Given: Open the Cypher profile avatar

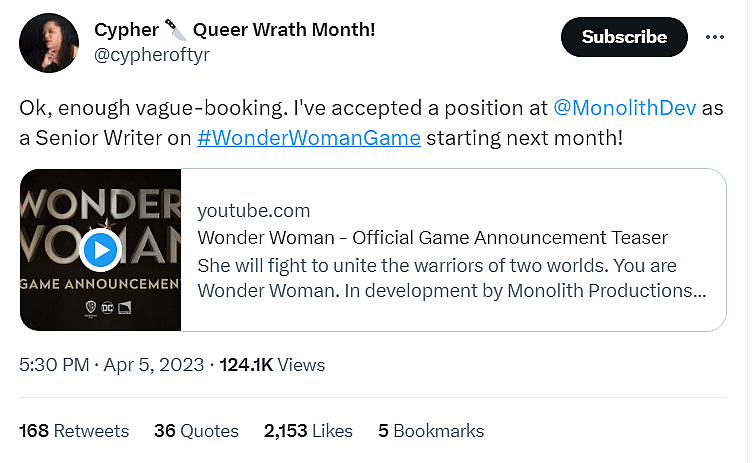Looking at the screenshot, I should point(49,42).
